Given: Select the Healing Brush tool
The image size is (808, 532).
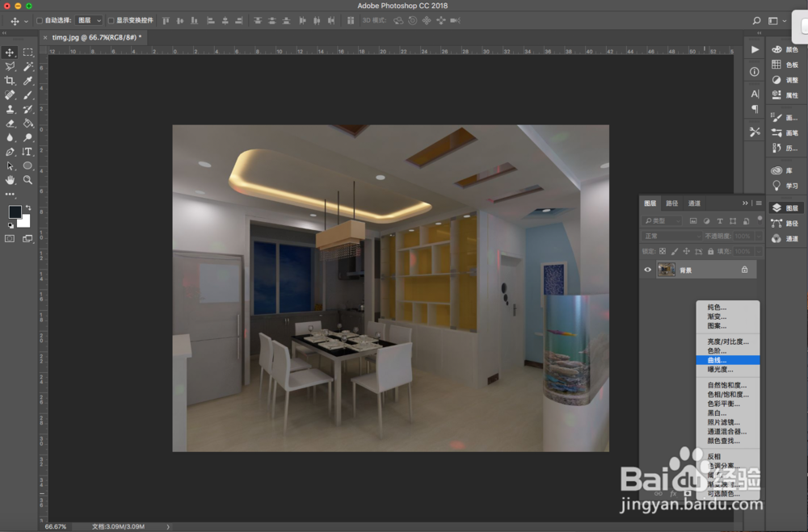Looking at the screenshot, I should click(10, 94).
